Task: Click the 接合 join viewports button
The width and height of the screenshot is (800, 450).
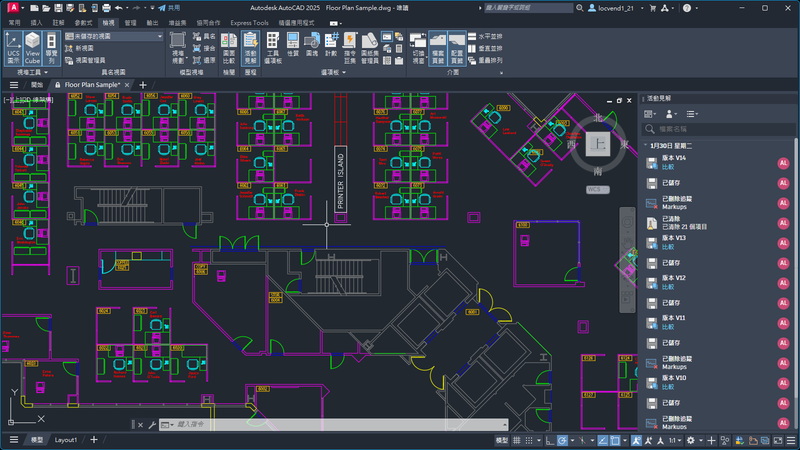Action: tap(204, 48)
